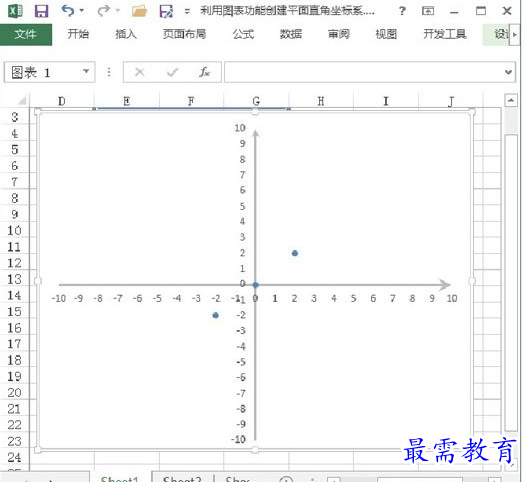Screen dimensions: 525x482
Task: Select column E header
Action: (x=127, y=101)
